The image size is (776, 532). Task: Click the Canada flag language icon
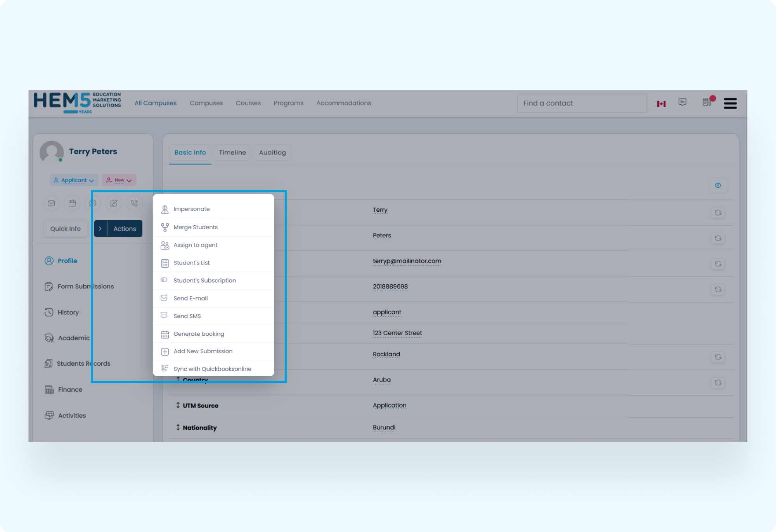click(661, 104)
